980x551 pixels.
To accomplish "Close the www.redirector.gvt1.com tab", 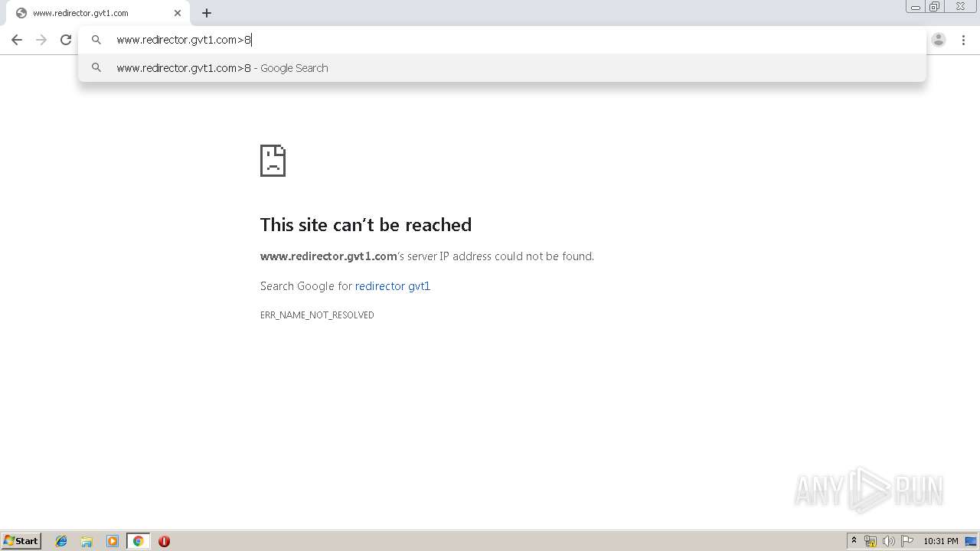I will pyautogui.click(x=178, y=13).
